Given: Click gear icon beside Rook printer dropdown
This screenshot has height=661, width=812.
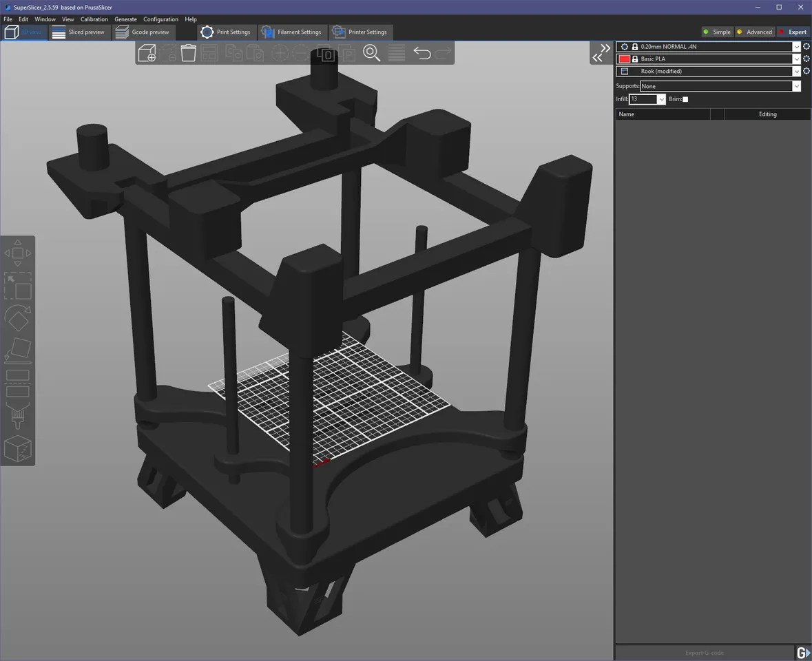Looking at the screenshot, I should pos(806,72).
